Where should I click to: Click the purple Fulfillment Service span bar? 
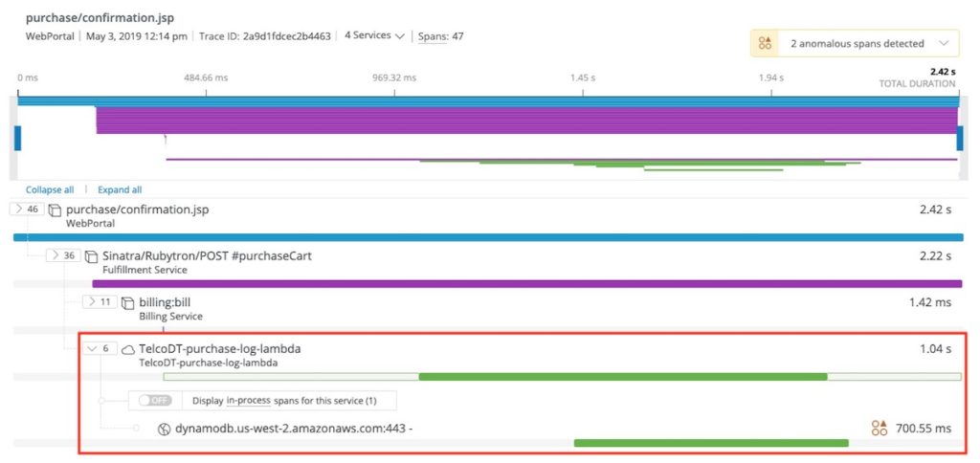(x=527, y=284)
